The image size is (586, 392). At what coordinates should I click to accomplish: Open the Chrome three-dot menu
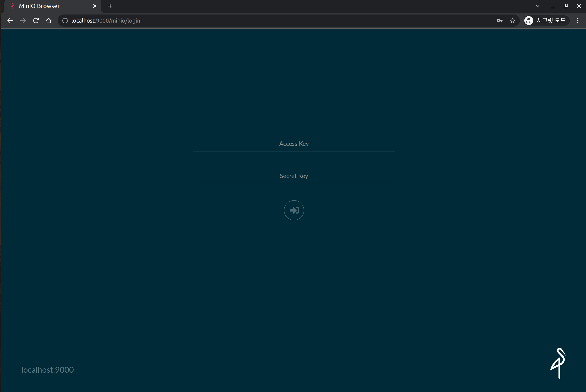578,21
